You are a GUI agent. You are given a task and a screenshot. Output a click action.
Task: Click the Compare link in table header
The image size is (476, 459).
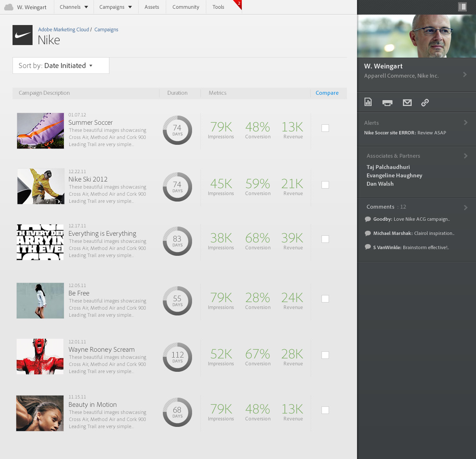327,93
